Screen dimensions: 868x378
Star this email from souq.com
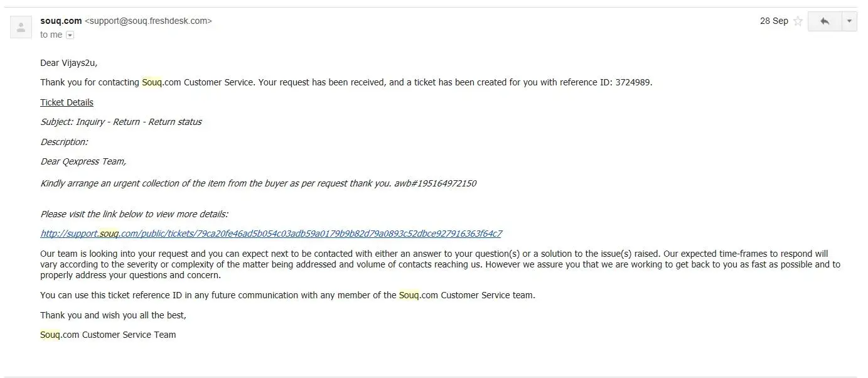point(798,21)
